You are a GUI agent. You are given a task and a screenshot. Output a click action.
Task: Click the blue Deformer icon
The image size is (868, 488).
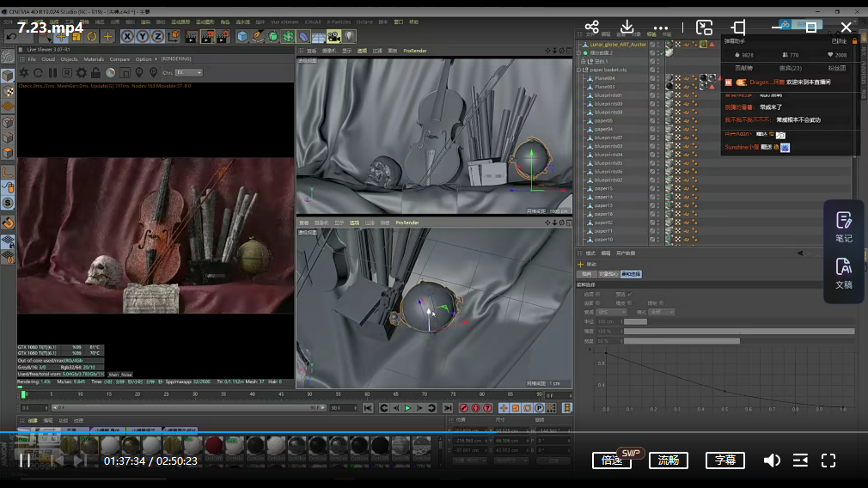(303, 37)
